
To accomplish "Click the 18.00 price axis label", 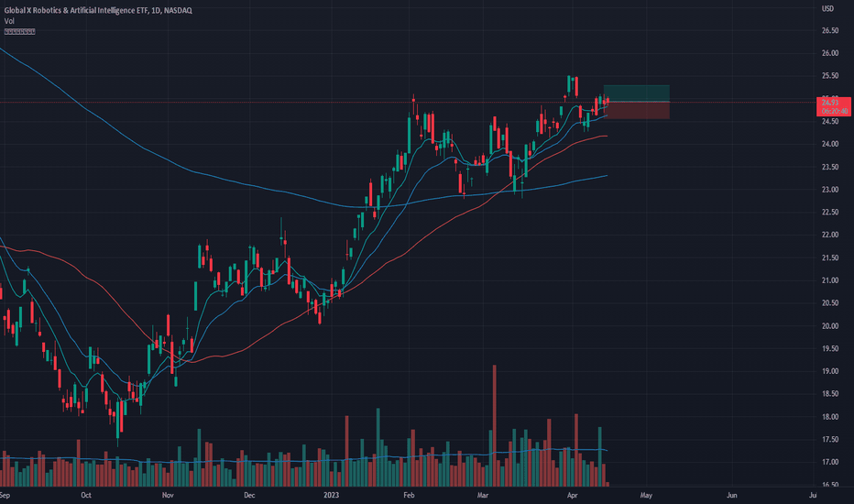I will [x=830, y=417].
